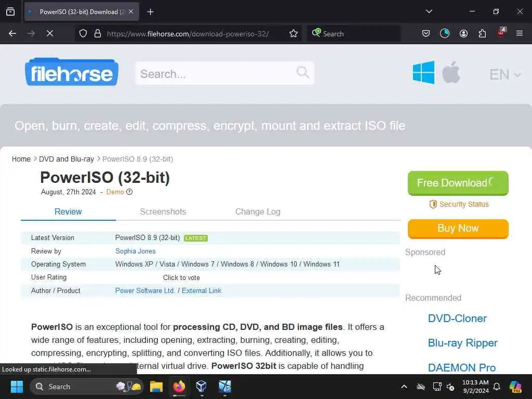Screen dimensions: 532x399
Task: Select the Review tab
Action: click(68, 212)
